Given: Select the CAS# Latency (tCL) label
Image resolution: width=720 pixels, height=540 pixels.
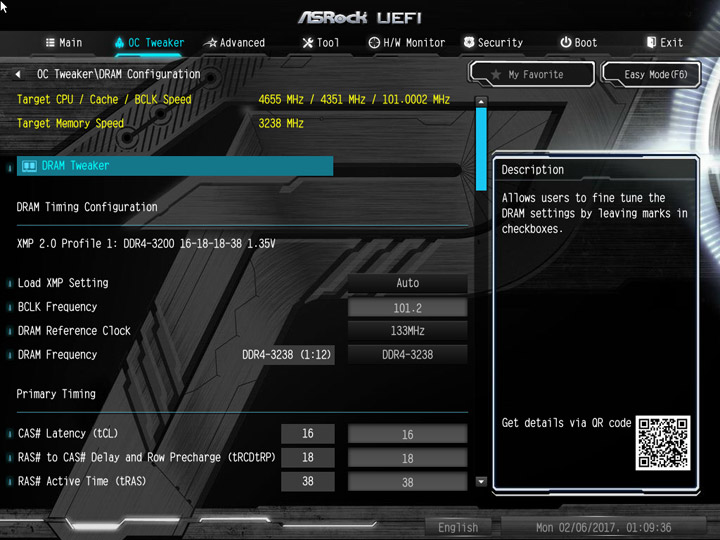Looking at the screenshot, I should [68, 433].
